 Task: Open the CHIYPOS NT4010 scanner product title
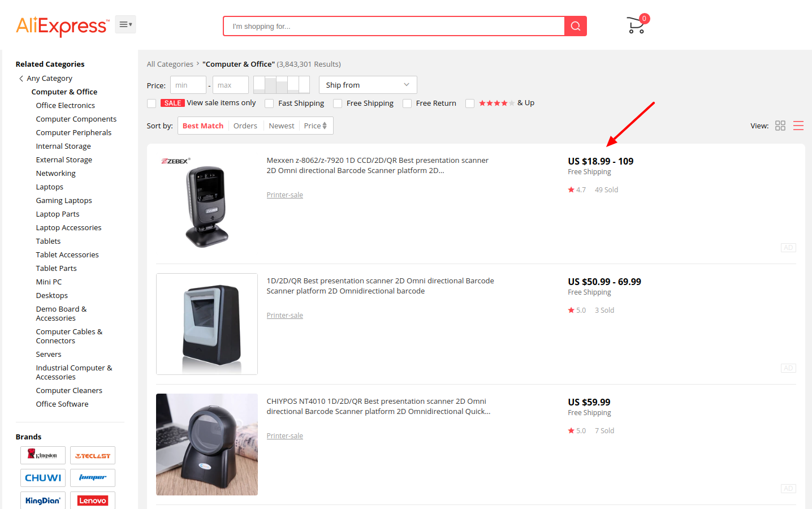point(379,407)
